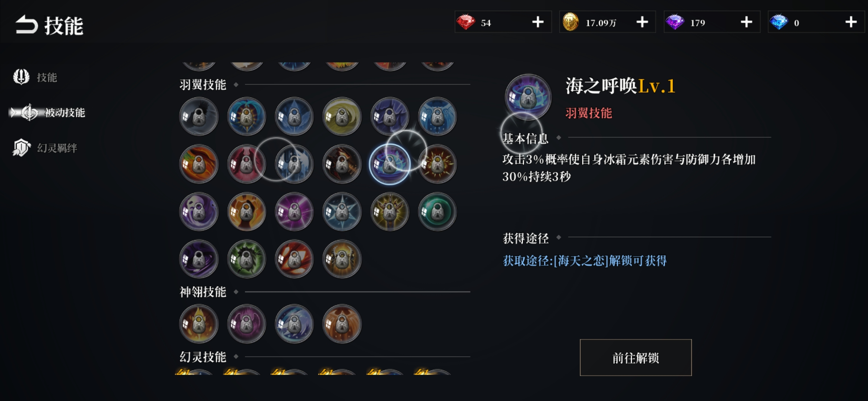Switch to 幻灵羁绊 sidebar tab
Screen dimensions: 868x401
(x=45, y=148)
